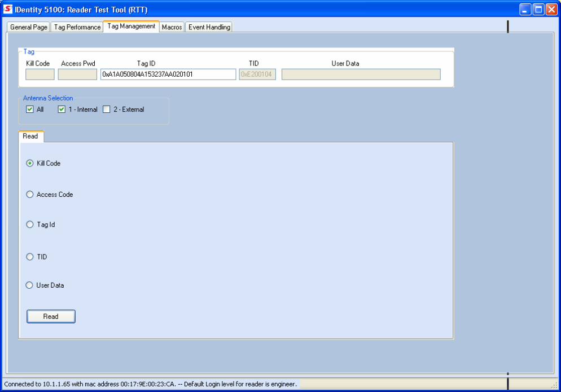Minimize the Reader Test Tool window
Viewport: 561px width, 392px height.
click(525, 9)
